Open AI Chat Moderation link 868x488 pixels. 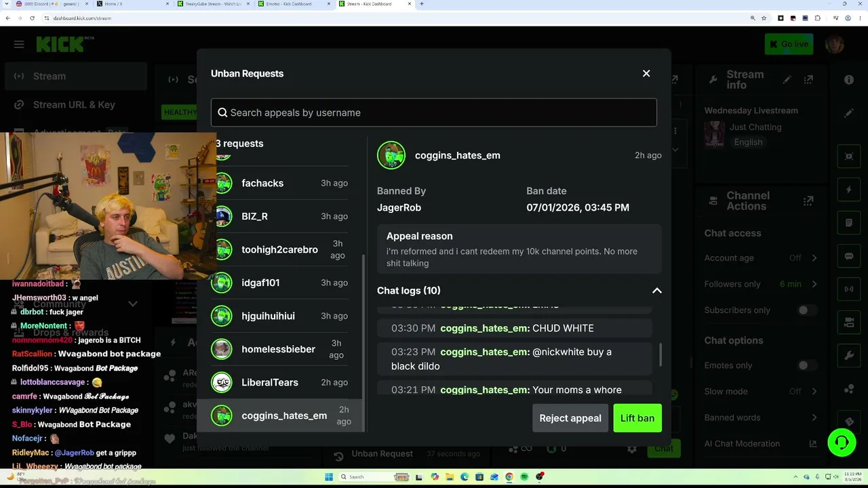pos(761,444)
